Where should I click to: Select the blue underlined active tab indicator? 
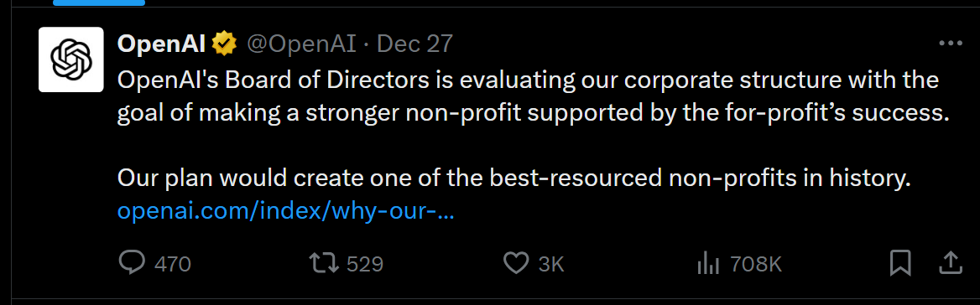click(99, 3)
